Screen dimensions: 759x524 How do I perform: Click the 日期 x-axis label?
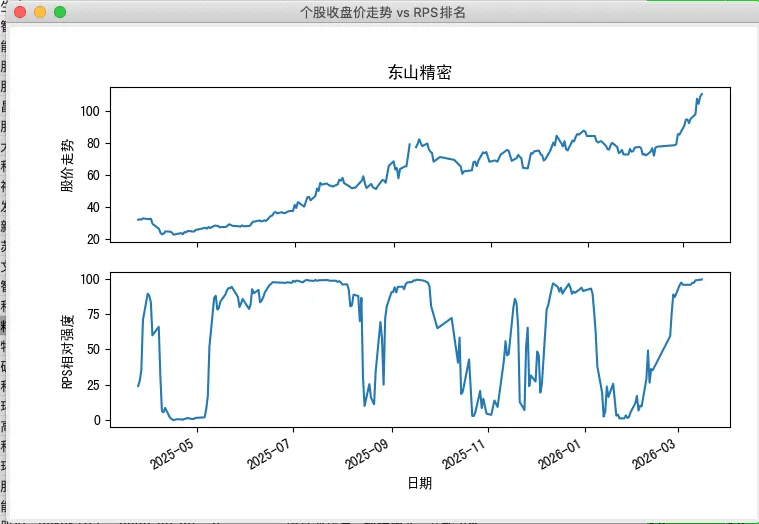(420, 483)
